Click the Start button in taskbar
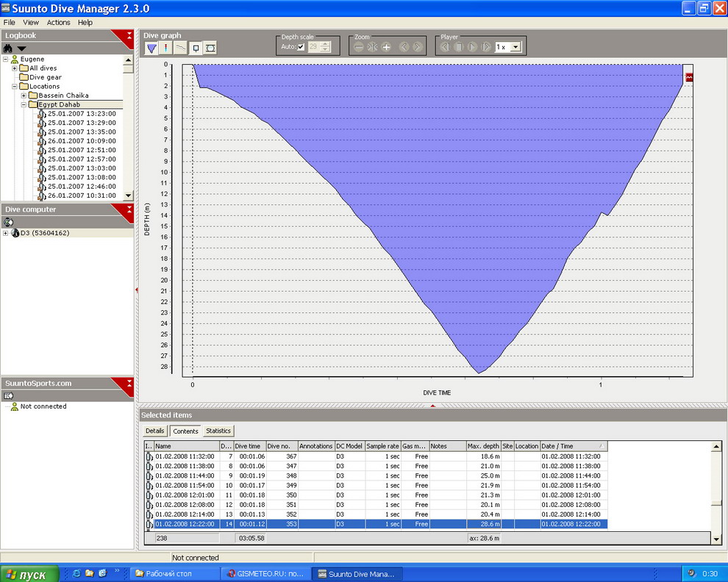This screenshot has width=728, height=582. pos(29,574)
